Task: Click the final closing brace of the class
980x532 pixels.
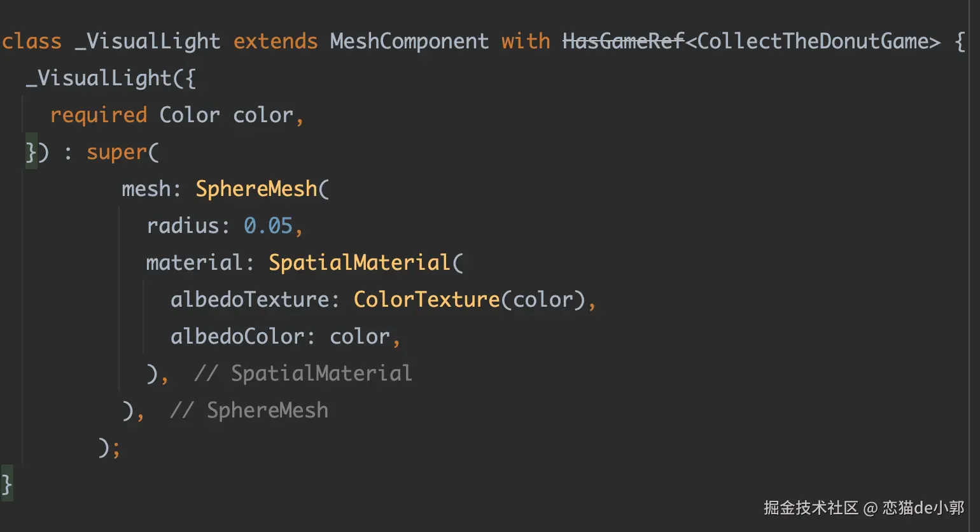Action: point(7,485)
